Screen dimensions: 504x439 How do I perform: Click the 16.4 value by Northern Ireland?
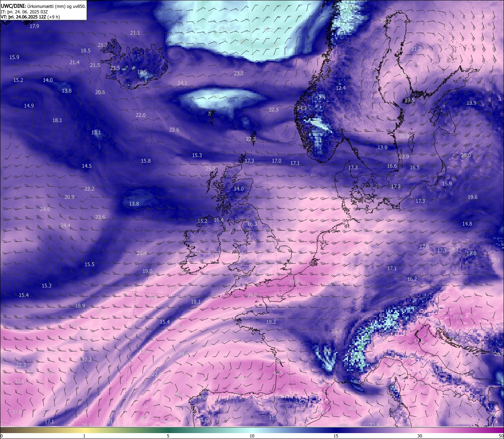pos(219,220)
